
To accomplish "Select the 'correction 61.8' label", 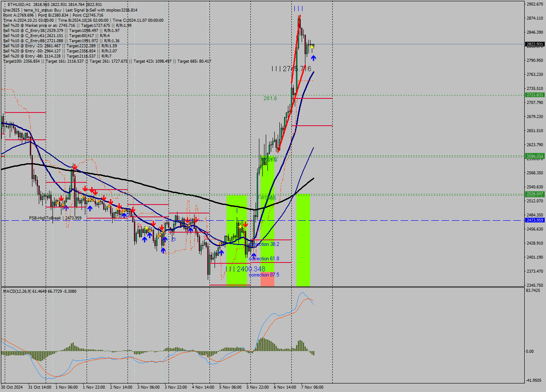I will pos(264,259).
